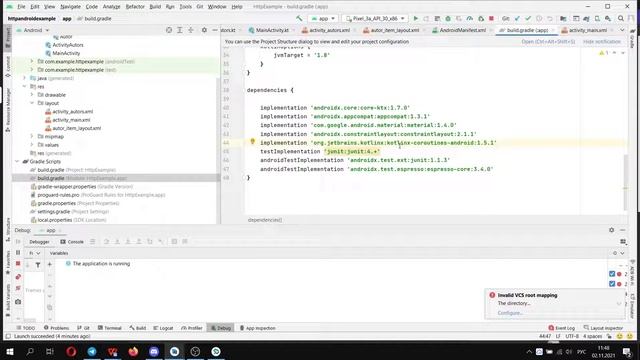The width and height of the screenshot is (640, 360).
Task: Click Restore Layout icon in Debug panel corner
Action: pyautogui.click(x=623, y=242)
